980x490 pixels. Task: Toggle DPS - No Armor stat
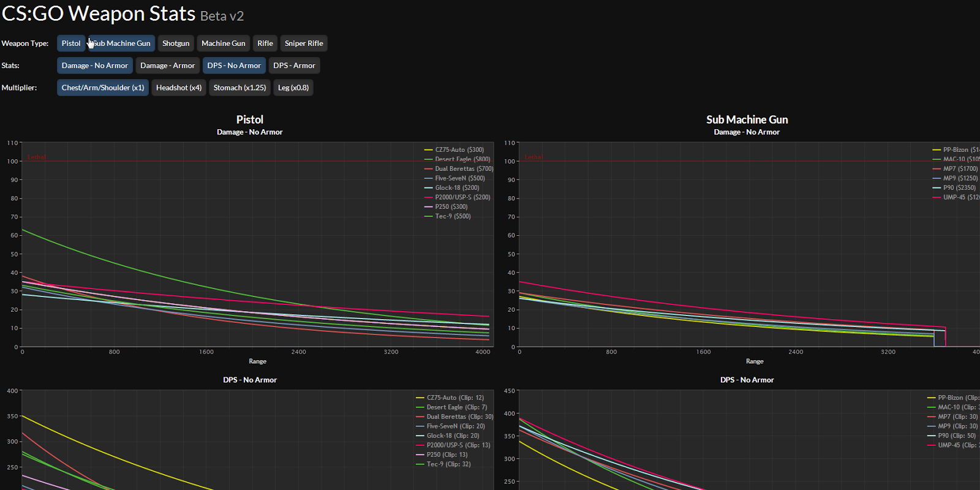coord(234,66)
